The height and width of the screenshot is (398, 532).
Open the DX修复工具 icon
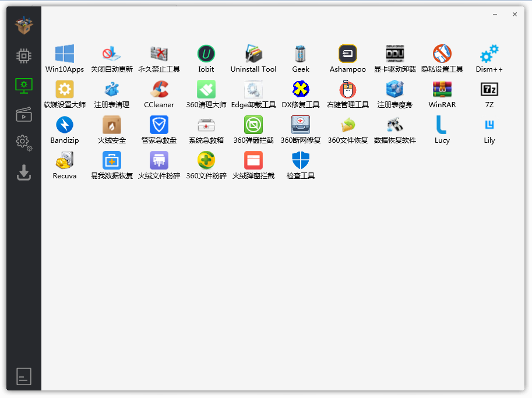coord(301,90)
